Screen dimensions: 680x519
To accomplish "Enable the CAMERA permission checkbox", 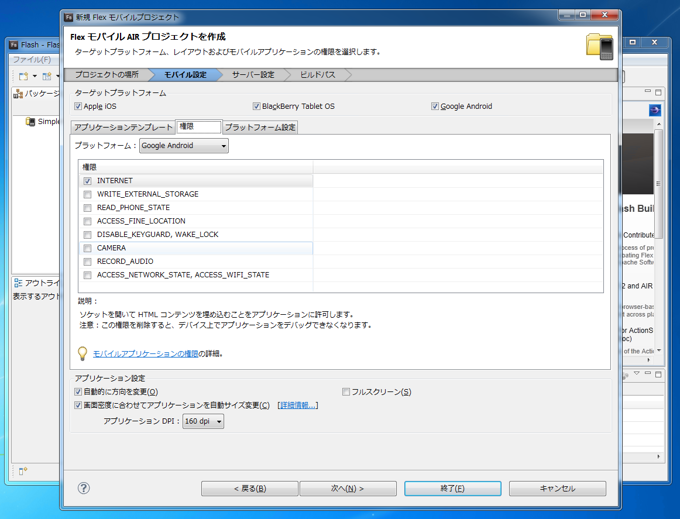I will [88, 248].
